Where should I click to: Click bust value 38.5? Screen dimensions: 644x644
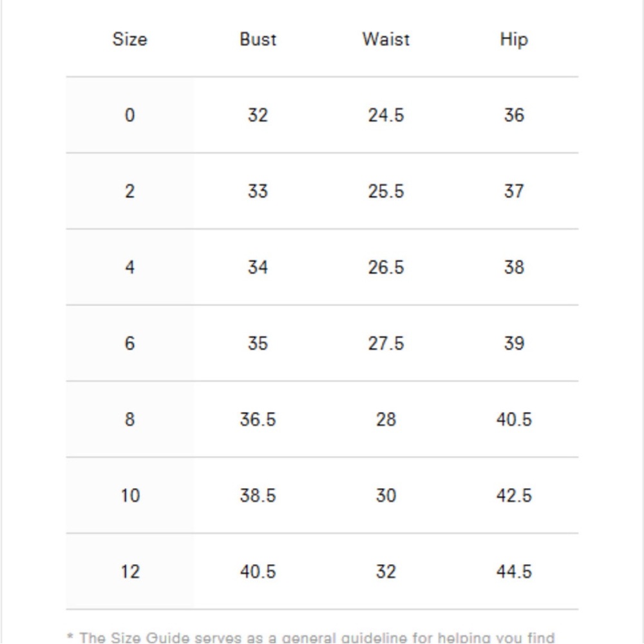(x=258, y=495)
